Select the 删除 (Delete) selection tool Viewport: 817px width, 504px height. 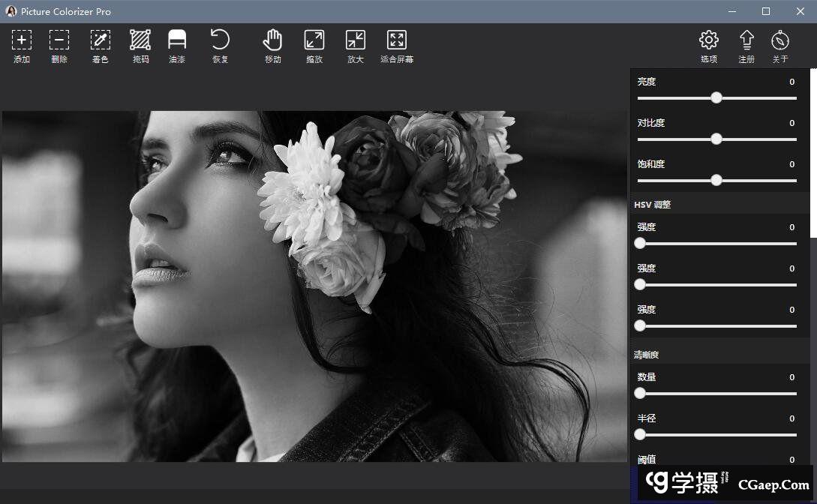[59, 45]
